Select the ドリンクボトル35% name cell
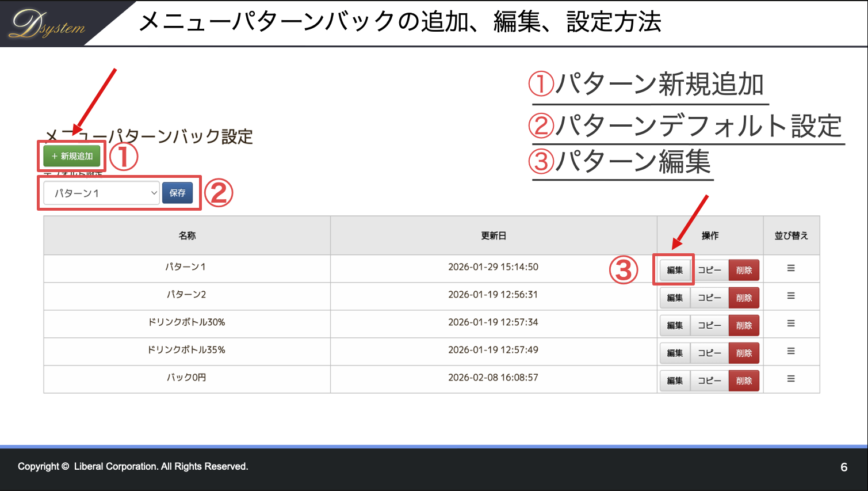Viewport: 868px width, 491px height. coord(187,351)
